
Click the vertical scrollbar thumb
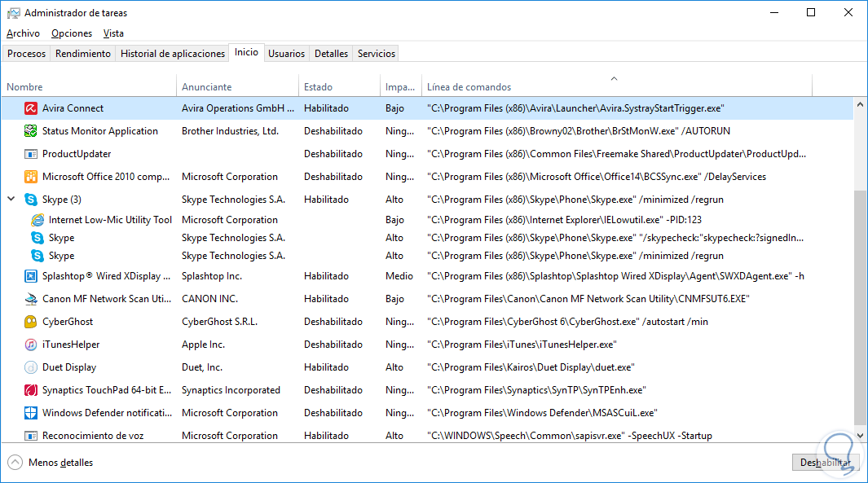pyautogui.click(x=860, y=307)
